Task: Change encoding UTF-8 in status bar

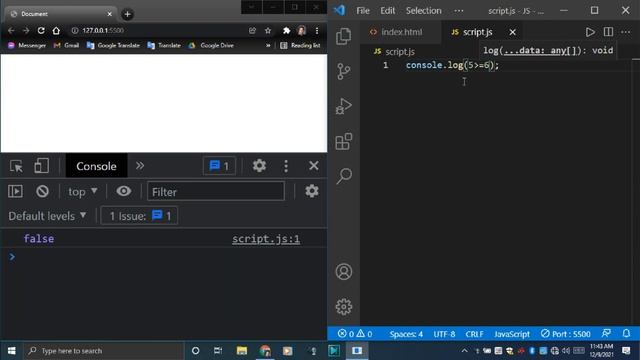Action: [x=444, y=334]
